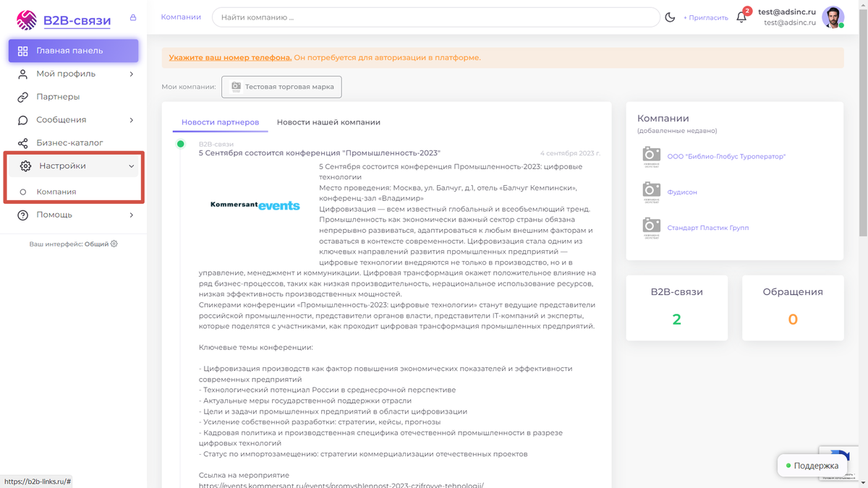Click the Kommersant events image
868x488 pixels.
[255, 205]
